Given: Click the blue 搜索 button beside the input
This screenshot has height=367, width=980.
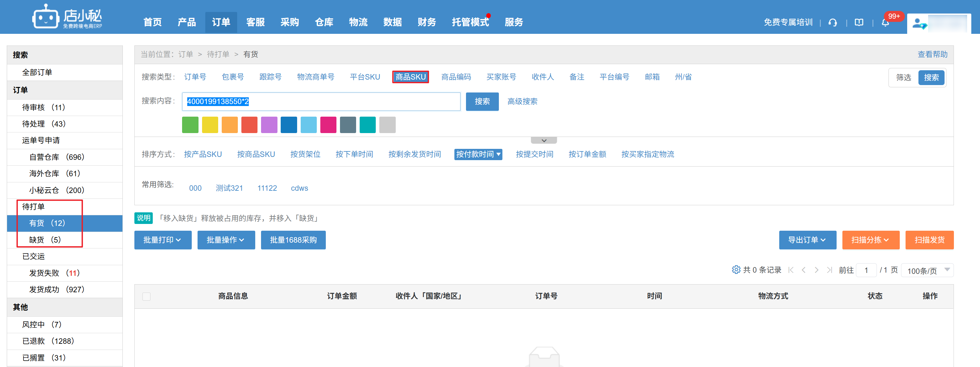Looking at the screenshot, I should pos(482,101).
